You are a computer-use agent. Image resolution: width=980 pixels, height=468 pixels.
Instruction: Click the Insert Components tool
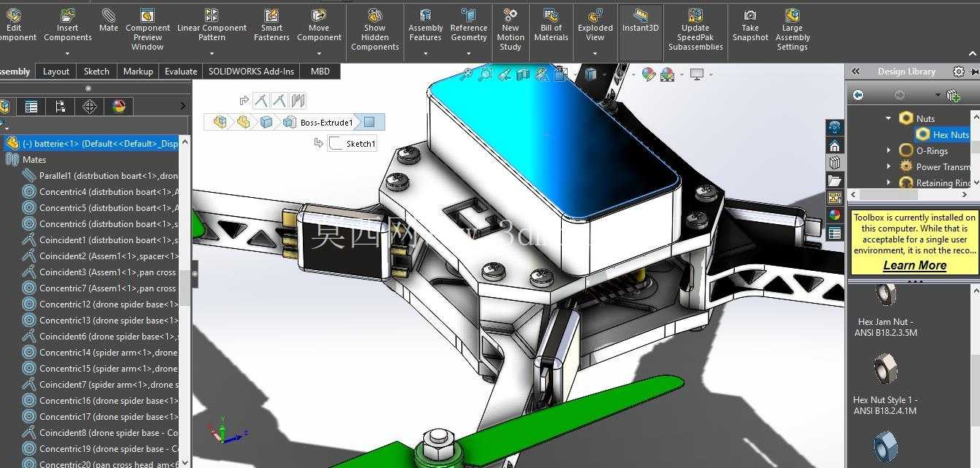pos(68,26)
